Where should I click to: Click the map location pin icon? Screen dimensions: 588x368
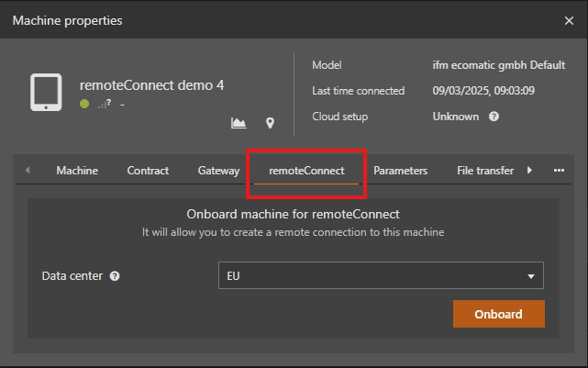click(x=270, y=123)
